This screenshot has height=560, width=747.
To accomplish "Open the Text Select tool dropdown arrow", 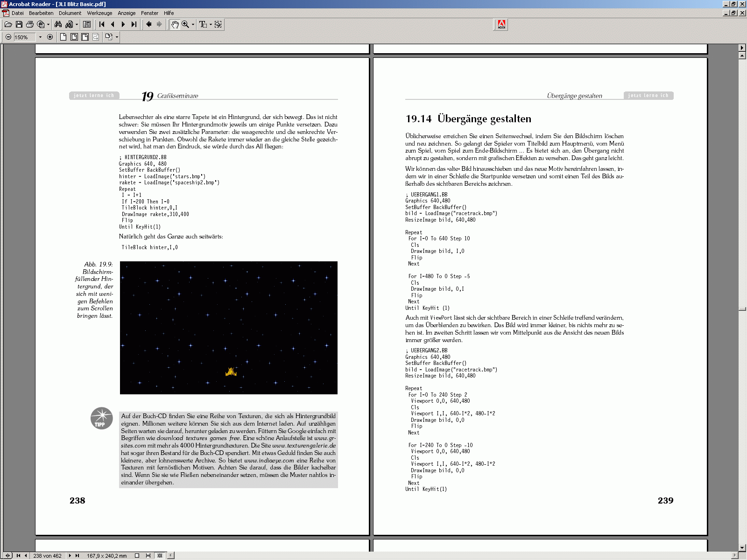I will tap(211, 24).
